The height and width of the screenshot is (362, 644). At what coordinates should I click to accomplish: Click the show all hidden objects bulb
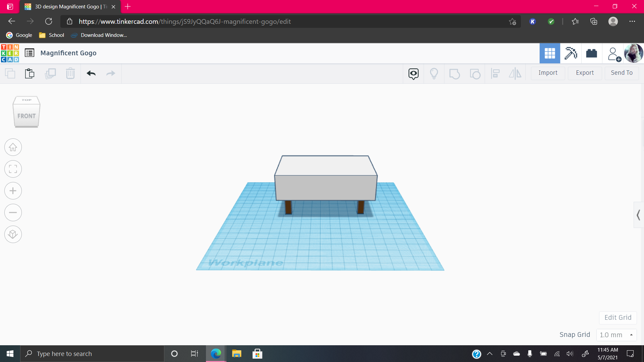point(434,73)
